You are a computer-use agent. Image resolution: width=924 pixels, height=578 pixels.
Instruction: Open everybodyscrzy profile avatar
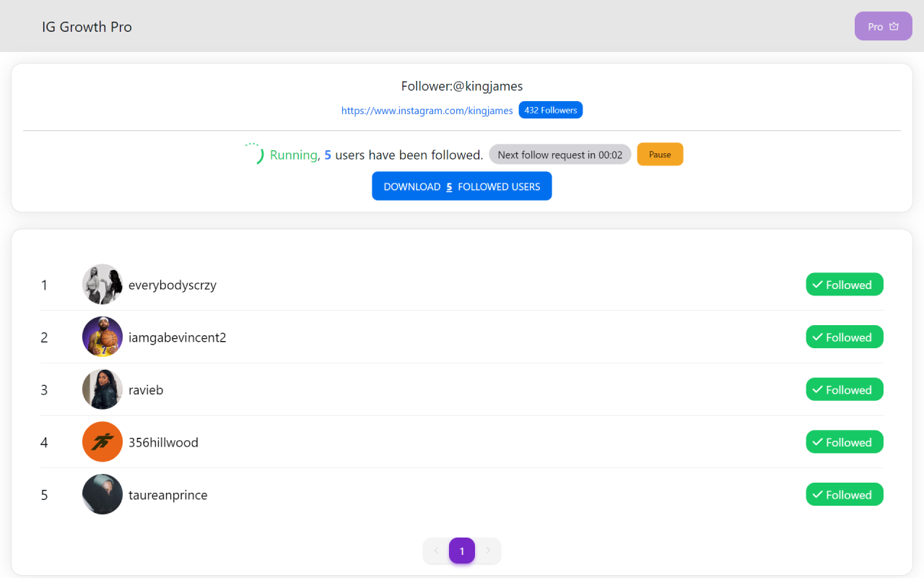(x=103, y=285)
